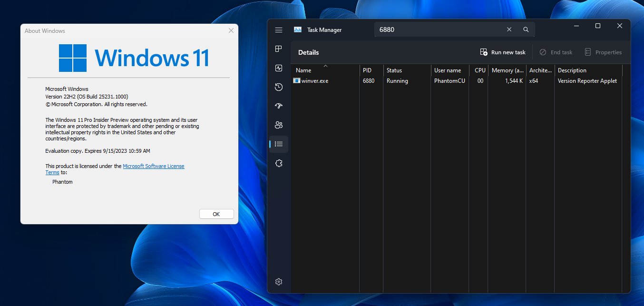Image resolution: width=644 pixels, height=306 pixels.
Task: Minimize the Task Manager window
Action: [x=576, y=26]
